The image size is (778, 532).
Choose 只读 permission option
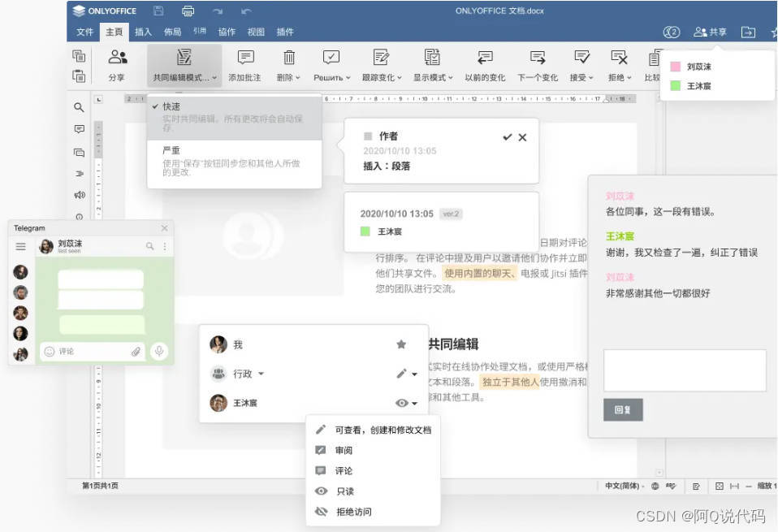pyautogui.click(x=373, y=491)
